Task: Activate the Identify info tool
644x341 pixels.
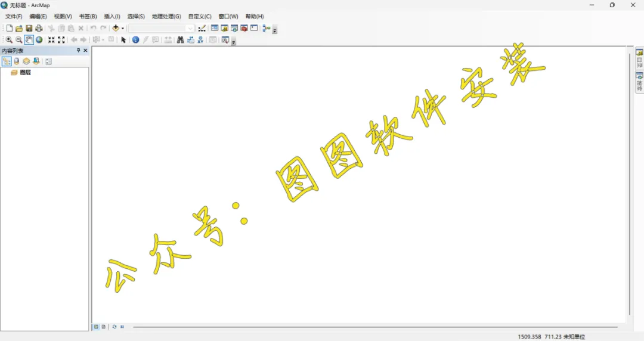Action: pos(135,40)
